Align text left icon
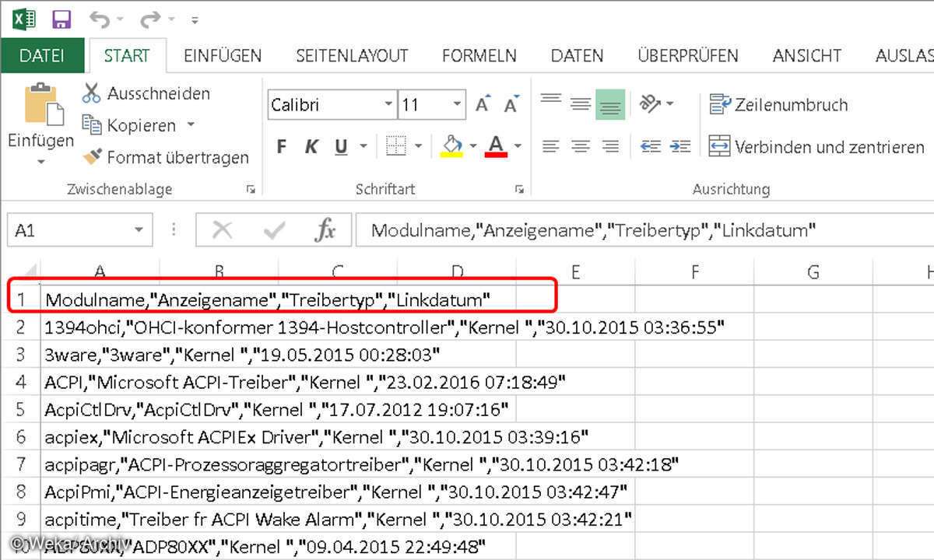Viewport: 934px width, 560px height. (x=551, y=146)
